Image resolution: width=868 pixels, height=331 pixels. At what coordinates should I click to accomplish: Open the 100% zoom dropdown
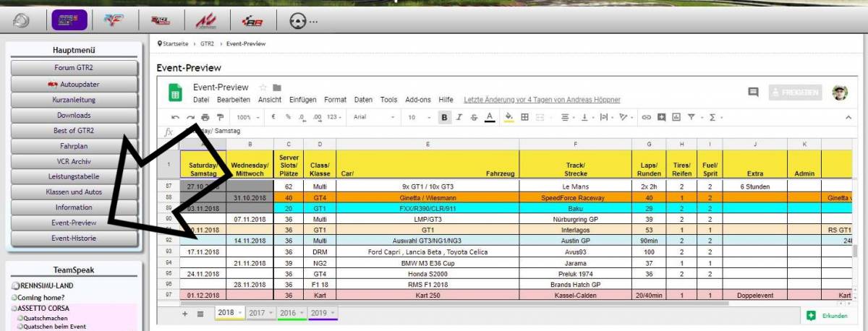(248, 117)
